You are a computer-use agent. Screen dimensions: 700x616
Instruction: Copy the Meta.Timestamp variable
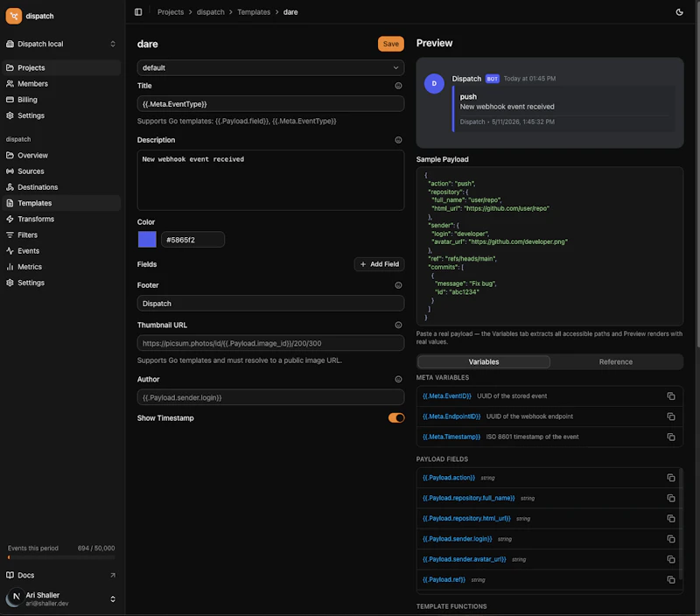(x=671, y=437)
